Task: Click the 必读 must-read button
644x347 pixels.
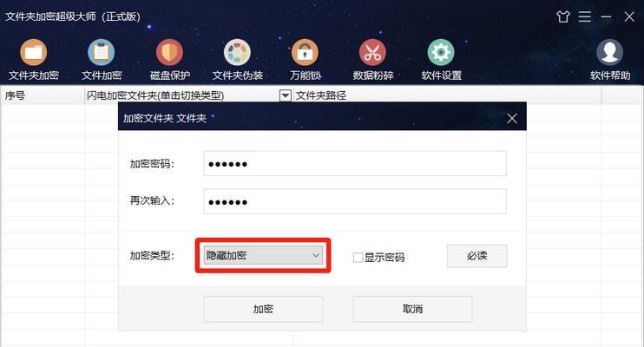Action: [476, 256]
